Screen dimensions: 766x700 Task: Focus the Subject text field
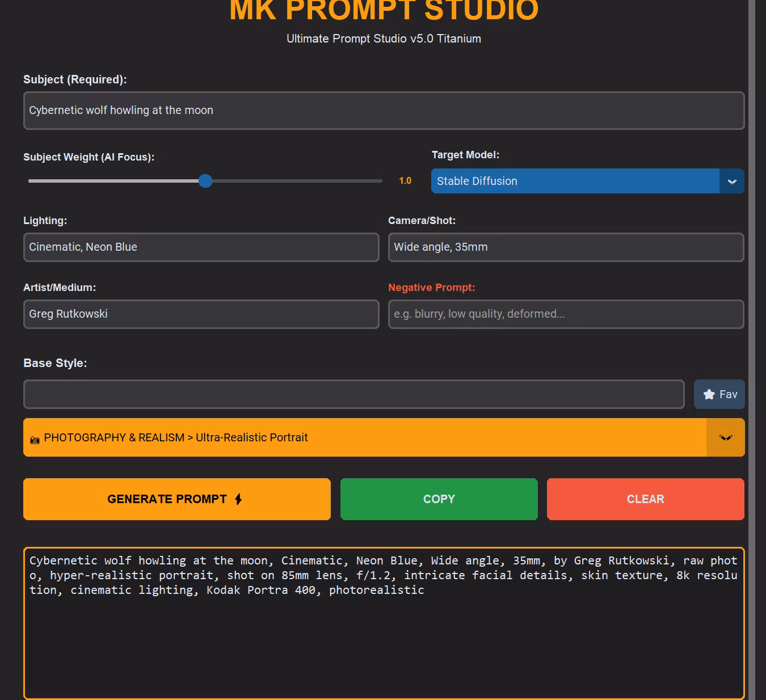[384, 111]
